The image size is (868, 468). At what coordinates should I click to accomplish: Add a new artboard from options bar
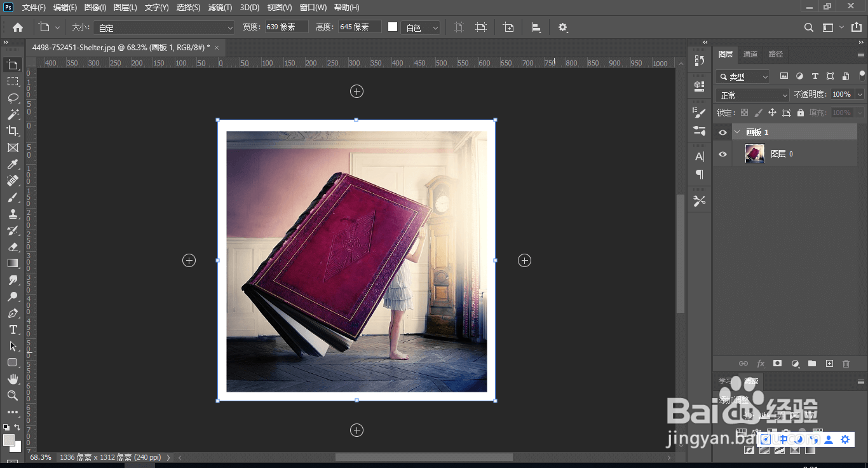(508, 27)
